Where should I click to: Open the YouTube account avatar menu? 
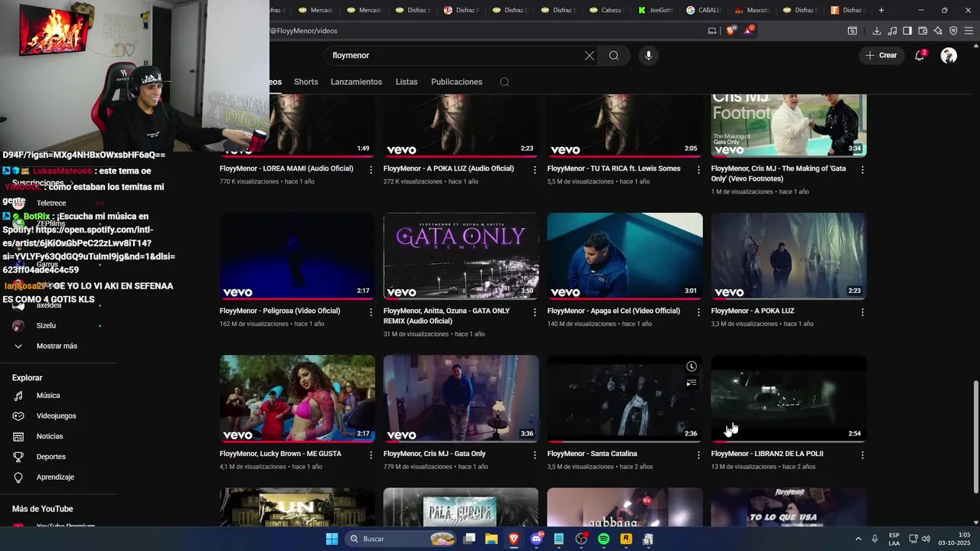pos(949,55)
